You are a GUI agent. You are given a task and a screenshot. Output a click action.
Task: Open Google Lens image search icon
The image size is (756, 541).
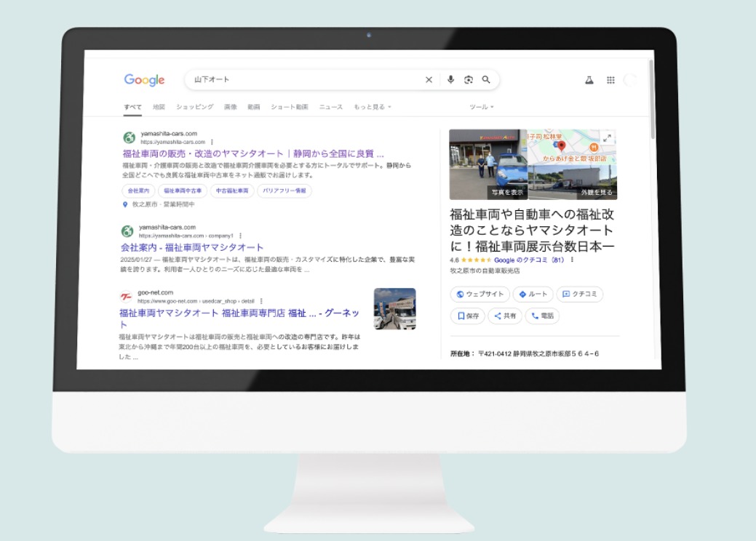tap(469, 80)
